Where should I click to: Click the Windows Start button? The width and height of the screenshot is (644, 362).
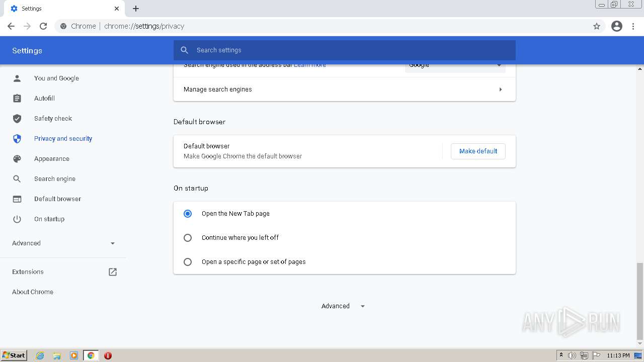pyautogui.click(x=14, y=355)
